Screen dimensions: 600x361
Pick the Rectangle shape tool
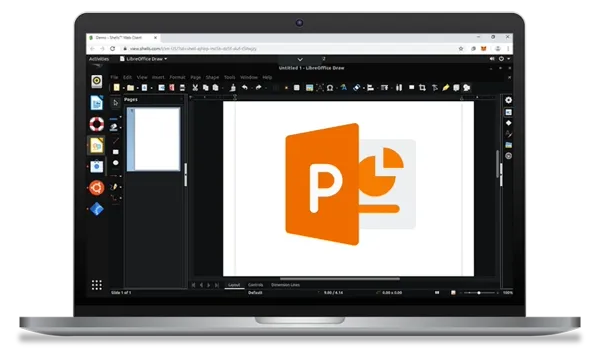(116, 152)
